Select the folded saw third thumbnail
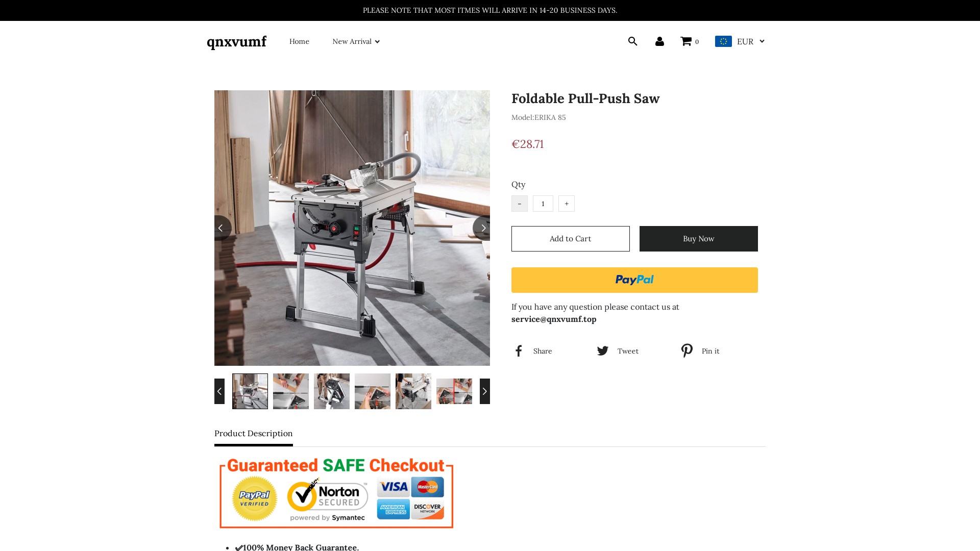Viewport: 980px width, 551px height. tap(332, 391)
